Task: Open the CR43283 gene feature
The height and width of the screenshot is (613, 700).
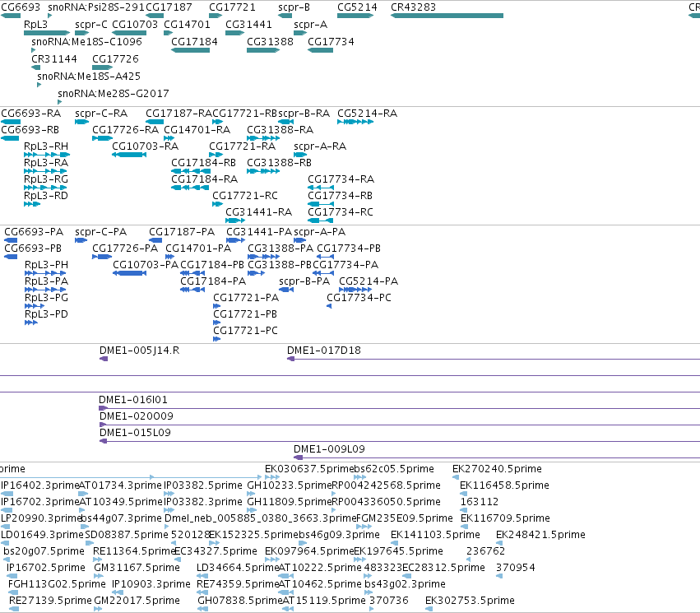Action: pos(447,16)
